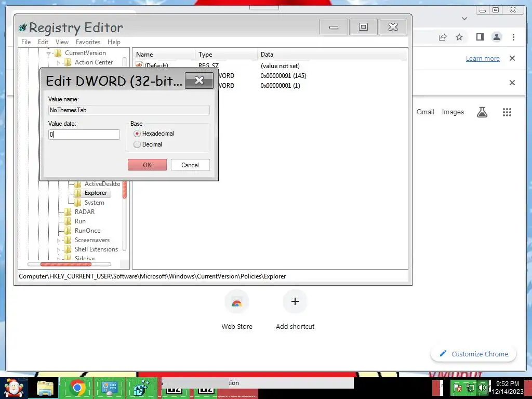This screenshot has height=399, width=532.
Task: Click the Type column header
Action: (x=226, y=54)
